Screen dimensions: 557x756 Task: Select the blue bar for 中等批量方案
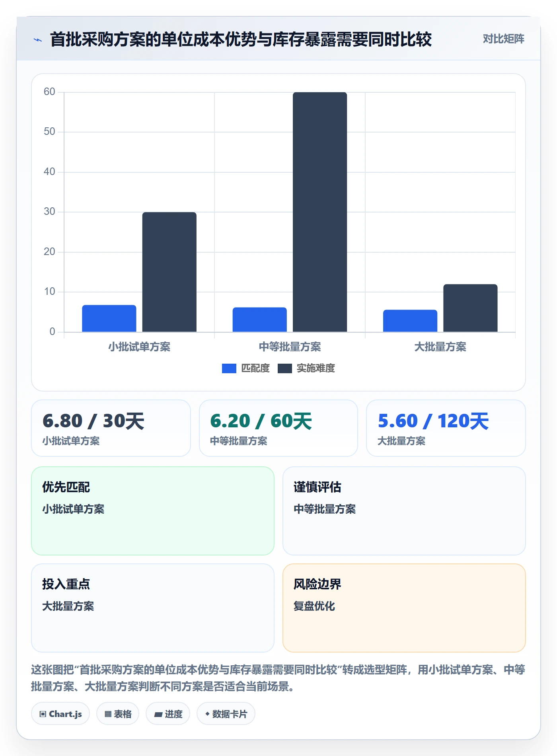click(259, 320)
